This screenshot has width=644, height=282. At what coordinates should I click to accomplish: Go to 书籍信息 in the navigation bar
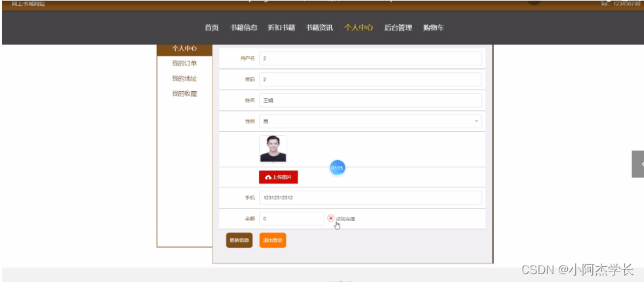coord(243,28)
